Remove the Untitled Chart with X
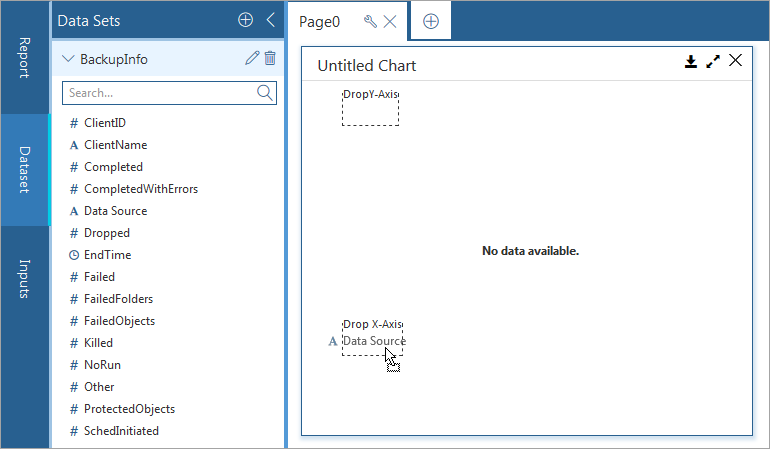This screenshot has height=449, width=770. click(x=736, y=61)
